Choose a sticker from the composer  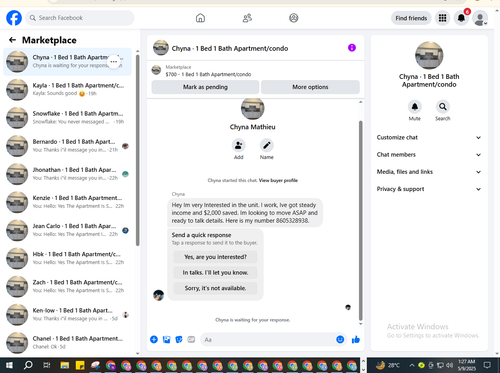click(x=179, y=339)
